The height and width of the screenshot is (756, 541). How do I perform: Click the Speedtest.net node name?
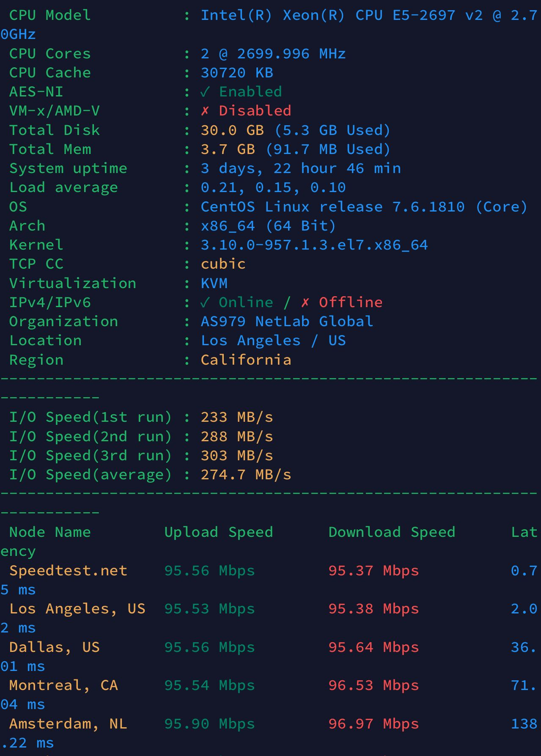(x=68, y=571)
